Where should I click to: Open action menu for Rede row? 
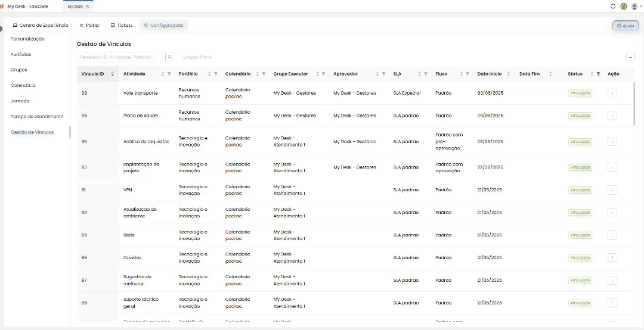click(x=612, y=235)
